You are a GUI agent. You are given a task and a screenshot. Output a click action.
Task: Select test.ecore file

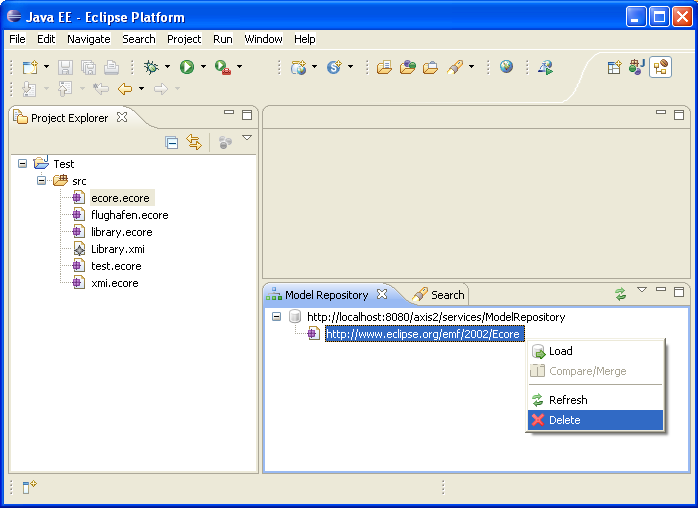[x=116, y=266]
